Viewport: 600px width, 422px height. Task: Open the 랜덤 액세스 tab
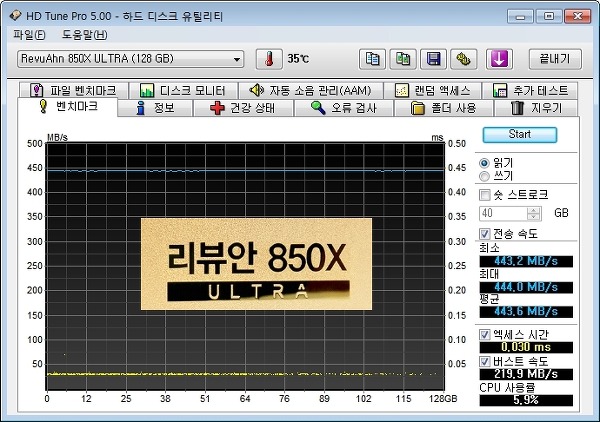(432, 90)
